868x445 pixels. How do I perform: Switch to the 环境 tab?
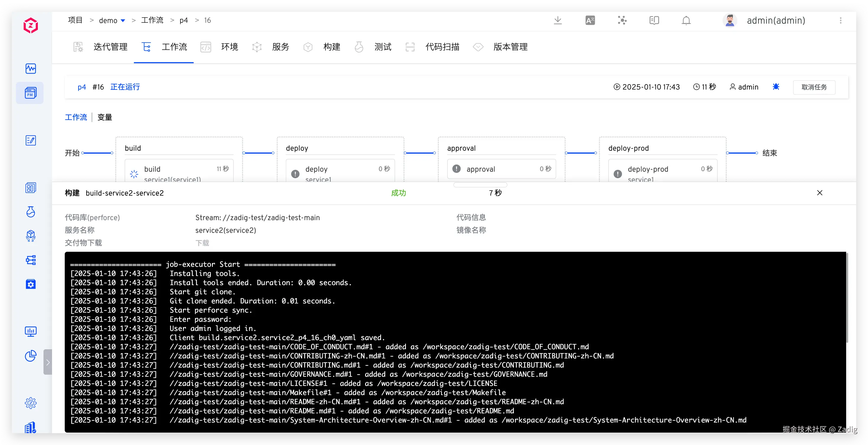point(229,47)
